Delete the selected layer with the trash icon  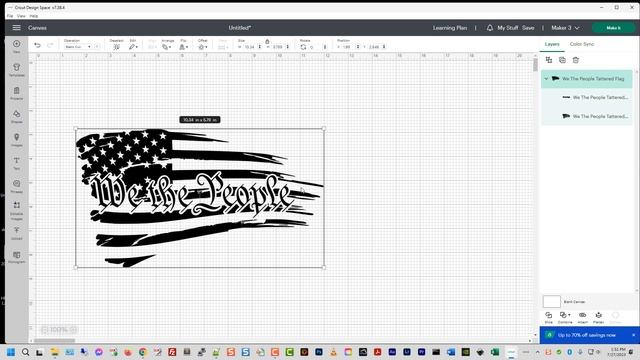576,60
